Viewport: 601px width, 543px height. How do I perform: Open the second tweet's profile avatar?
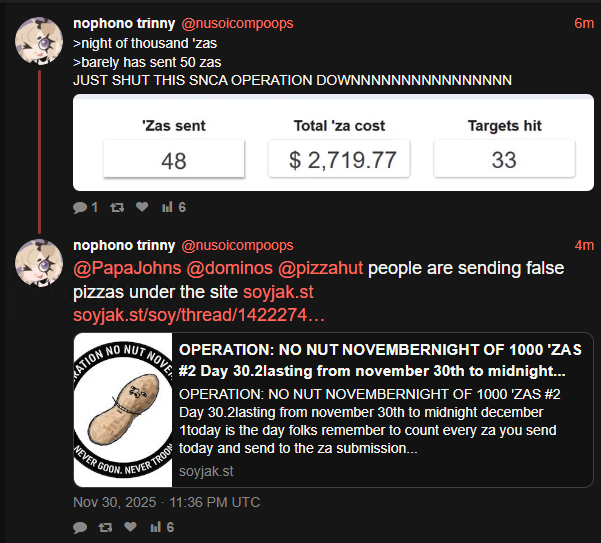point(40,263)
